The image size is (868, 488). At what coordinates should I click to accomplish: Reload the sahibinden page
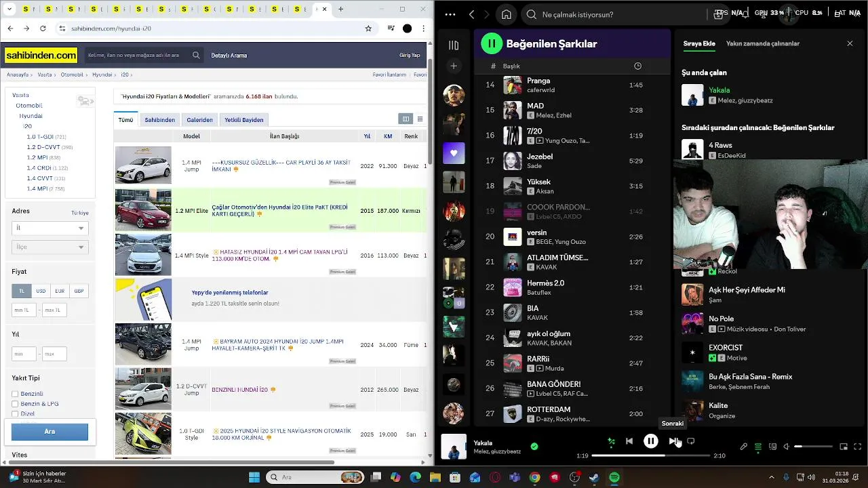(x=43, y=28)
